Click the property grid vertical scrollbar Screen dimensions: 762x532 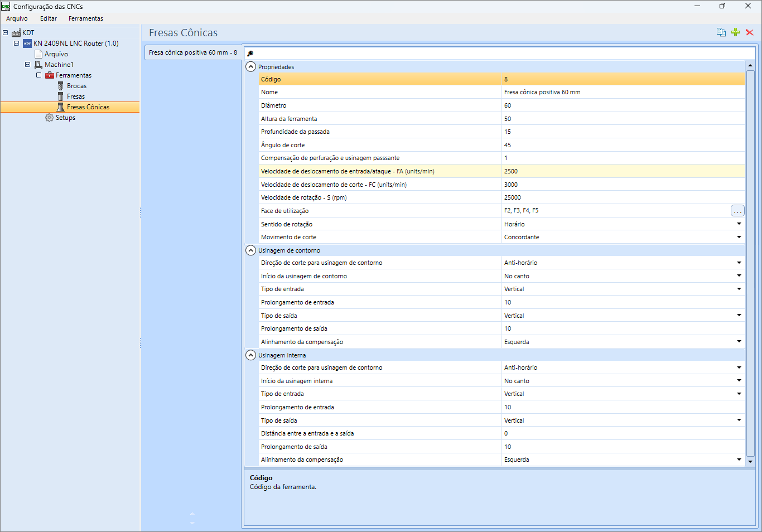pyautogui.click(x=750, y=263)
